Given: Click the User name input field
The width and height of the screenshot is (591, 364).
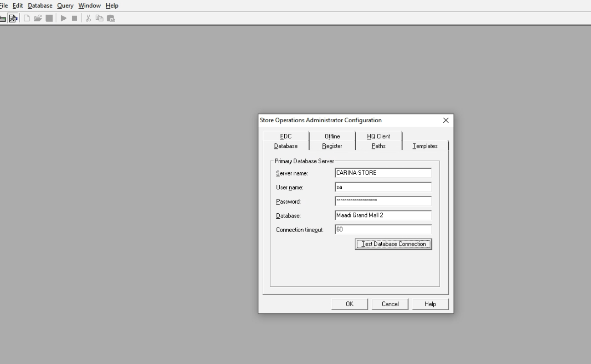Looking at the screenshot, I should tap(383, 187).
